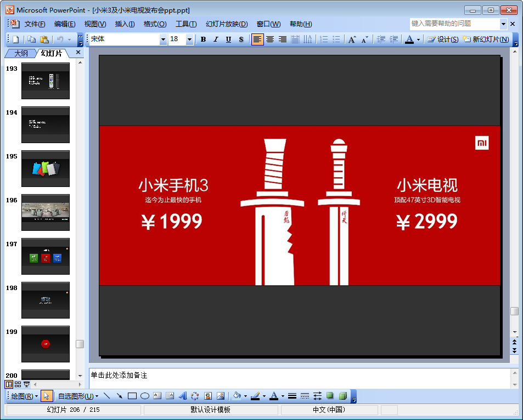The height and width of the screenshot is (420, 523).
Task: Expand the fill color dropdown arrow
Action: (x=245, y=396)
